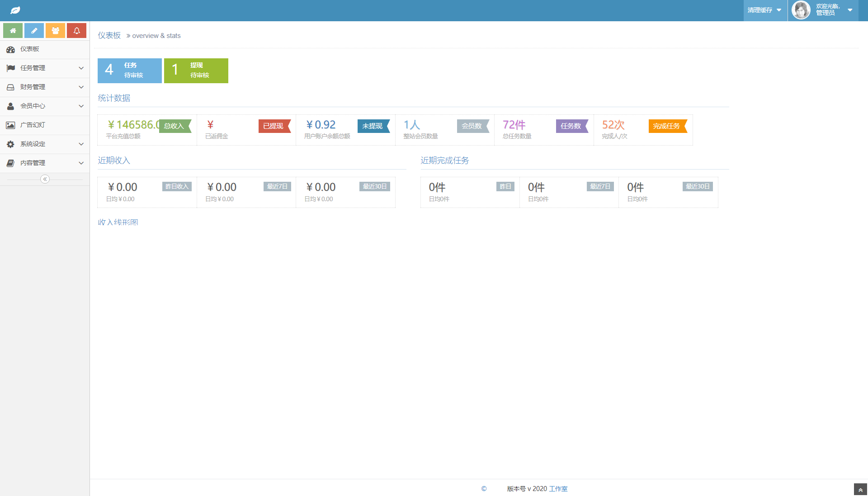
Task: Click the scroll-to-top arrow button
Action: (860, 490)
